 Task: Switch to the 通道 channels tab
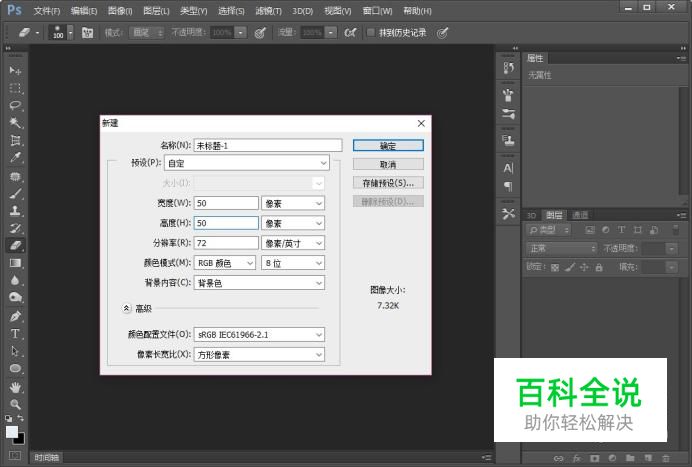click(x=580, y=215)
